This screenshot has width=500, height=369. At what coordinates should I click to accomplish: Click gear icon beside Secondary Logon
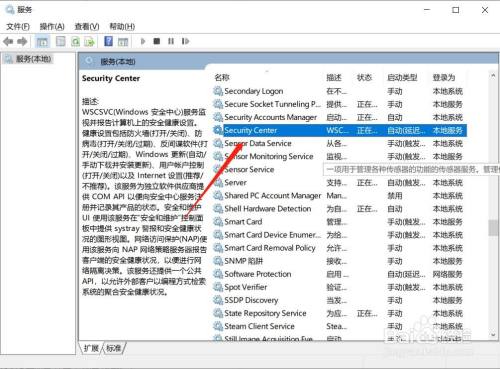(218, 91)
